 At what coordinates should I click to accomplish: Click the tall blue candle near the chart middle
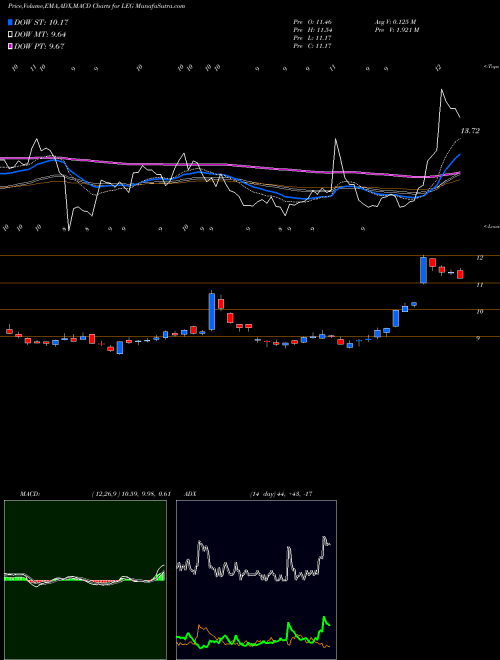(212, 311)
